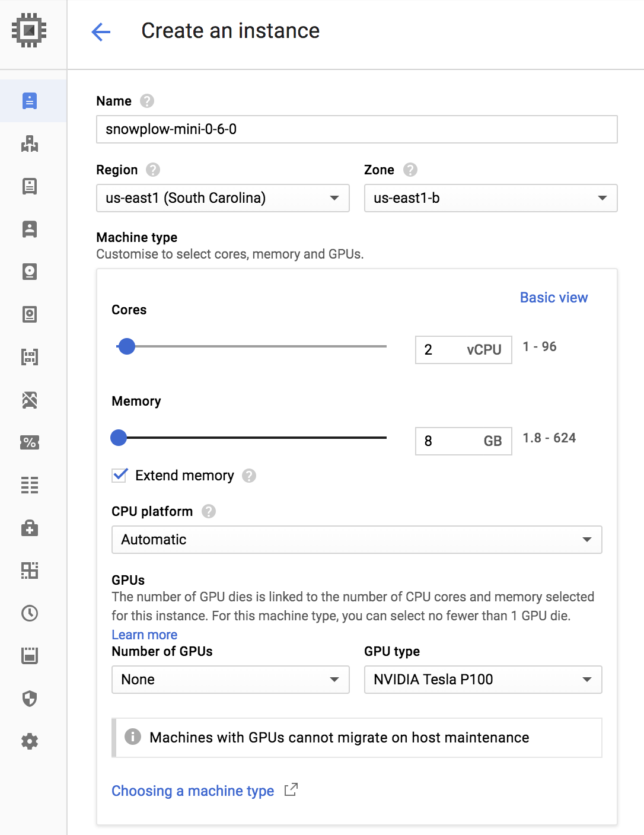
Task: Switch to Basic view
Action: [553, 298]
